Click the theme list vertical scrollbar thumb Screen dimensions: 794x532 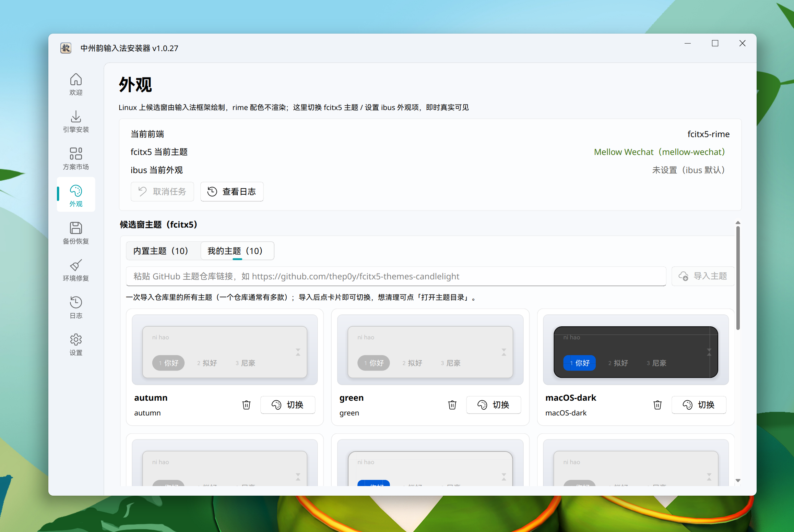tap(738, 278)
